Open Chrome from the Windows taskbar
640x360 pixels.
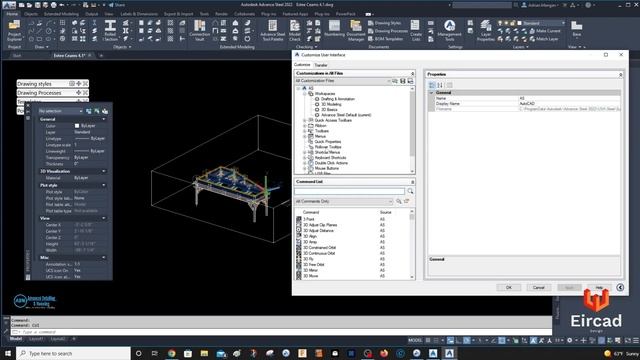pos(171,353)
